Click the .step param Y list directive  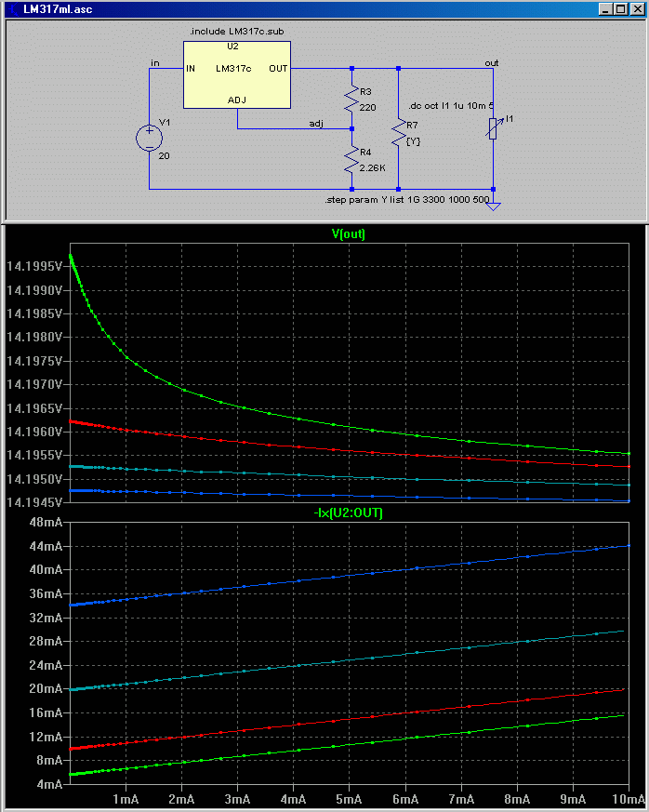(x=407, y=199)
